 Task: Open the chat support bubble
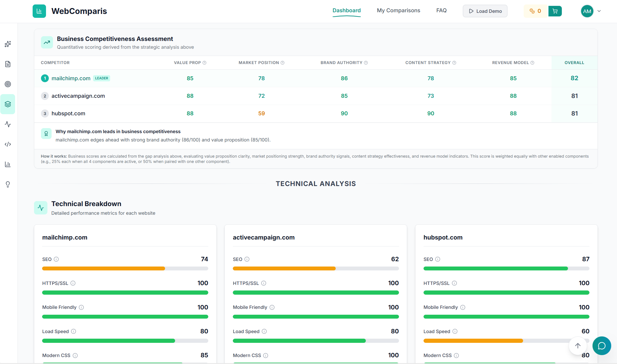click(x=602, y=346)
